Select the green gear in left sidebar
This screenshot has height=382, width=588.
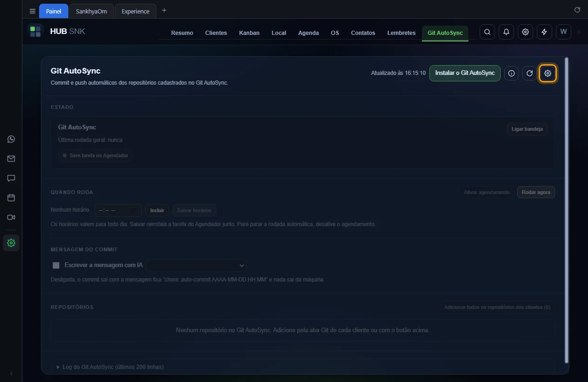click(x=11, y=243)
